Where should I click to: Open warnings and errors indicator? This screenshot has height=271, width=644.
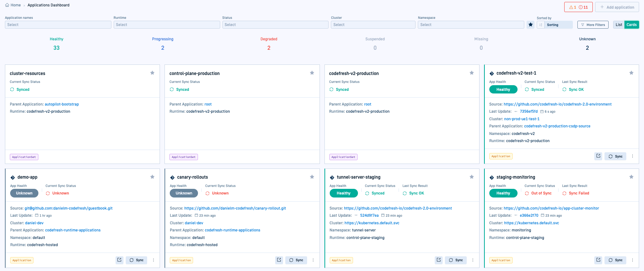click(x=578, y=7)
